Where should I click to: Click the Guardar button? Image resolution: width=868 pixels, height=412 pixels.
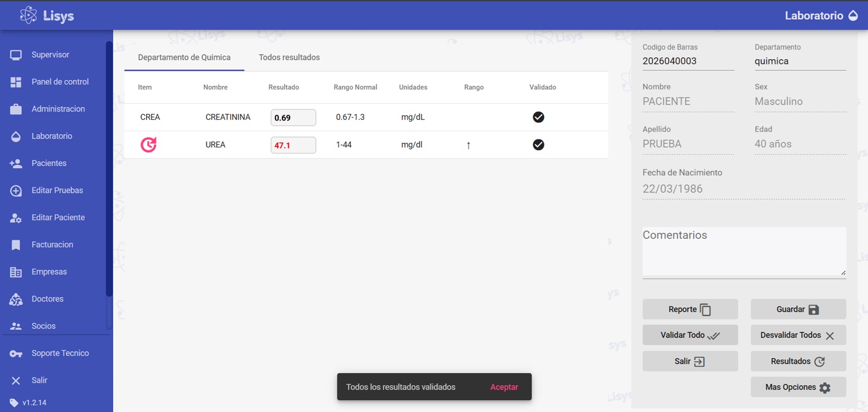coord(798,310)
